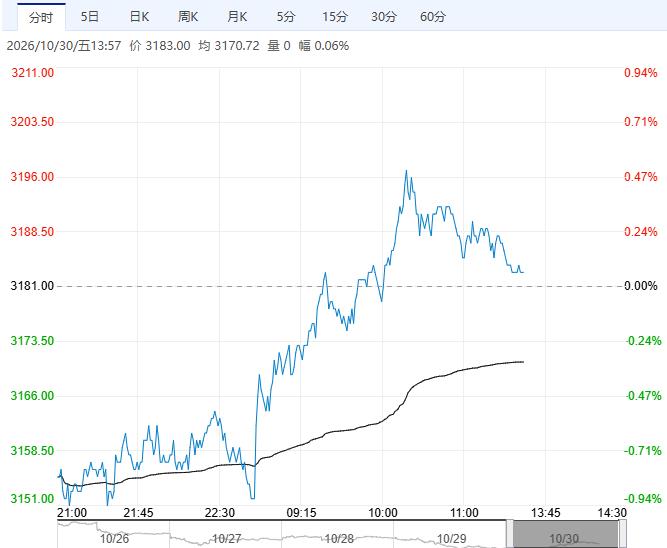
Task: Click the 21:45 time axis label
Action: tap(138, 513)
